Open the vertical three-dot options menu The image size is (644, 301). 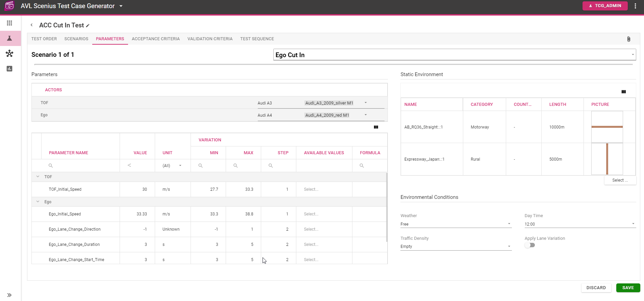[635, 6]
